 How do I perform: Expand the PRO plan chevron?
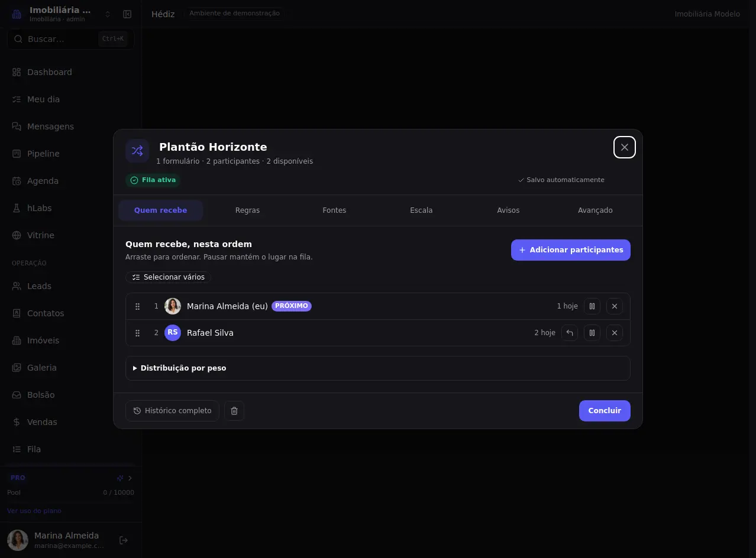(130, 478)
